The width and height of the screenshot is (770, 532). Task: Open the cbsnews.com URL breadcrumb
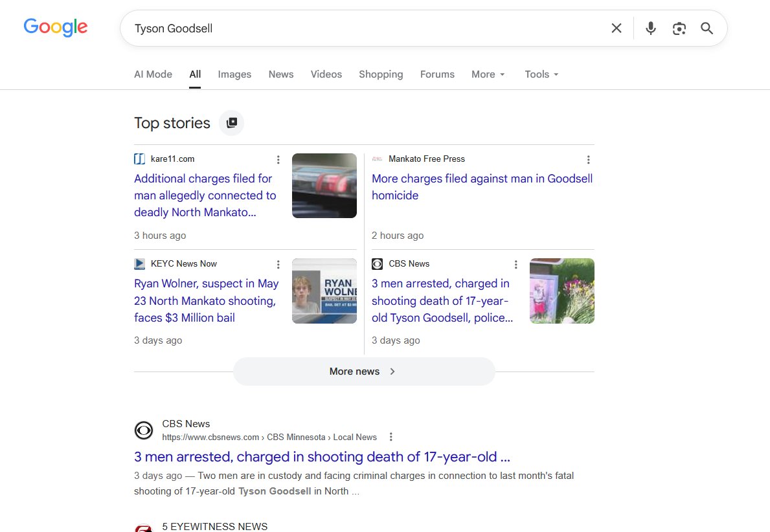[269, 438]
